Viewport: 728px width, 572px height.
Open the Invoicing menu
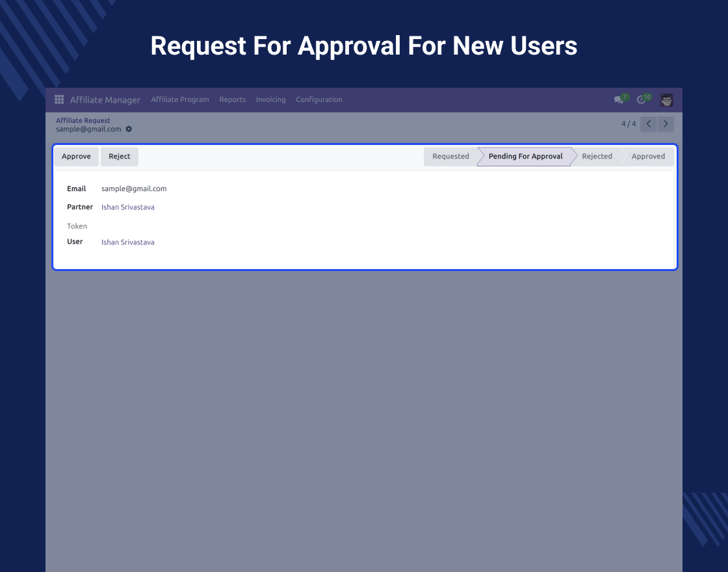coord(270,99)
